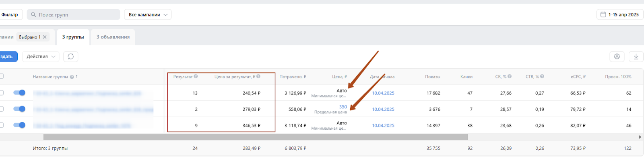Open the Действия dropdown menu
Image resolution: width=644 pixels, height=165 pixels.
41,57
